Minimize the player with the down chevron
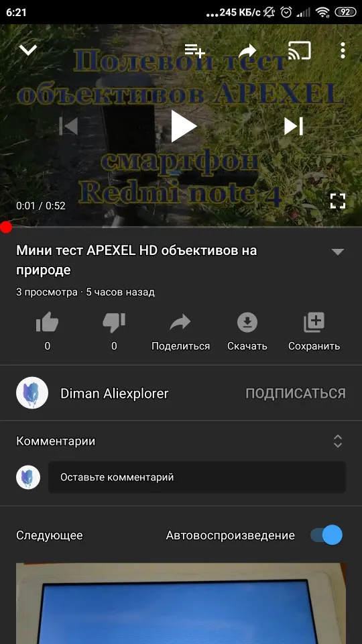This screenshot has width=362, height=644. click(28, 50)
